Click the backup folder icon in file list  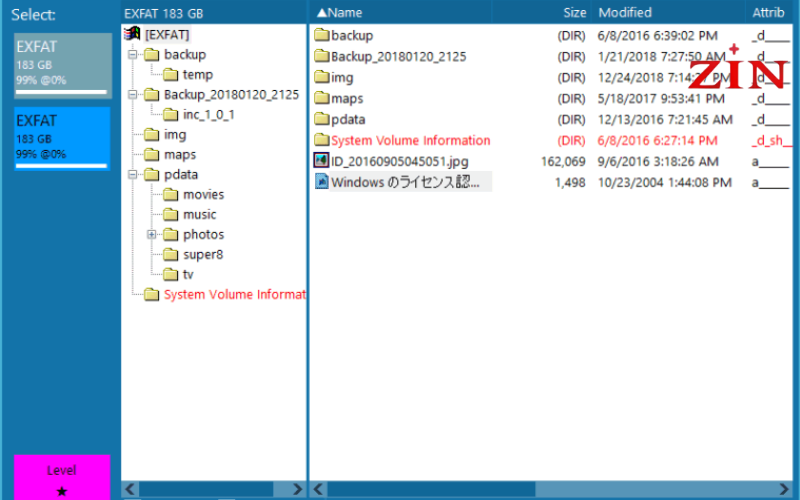pyautogui.click(x=321, y=35)
